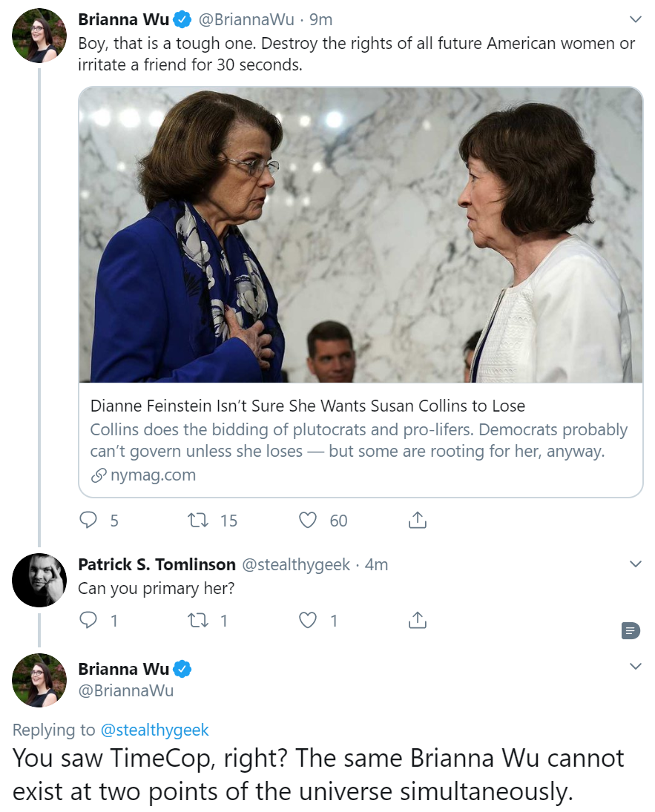Reply to Patrick S. Tomlinson's tweet

click(88, 619)
